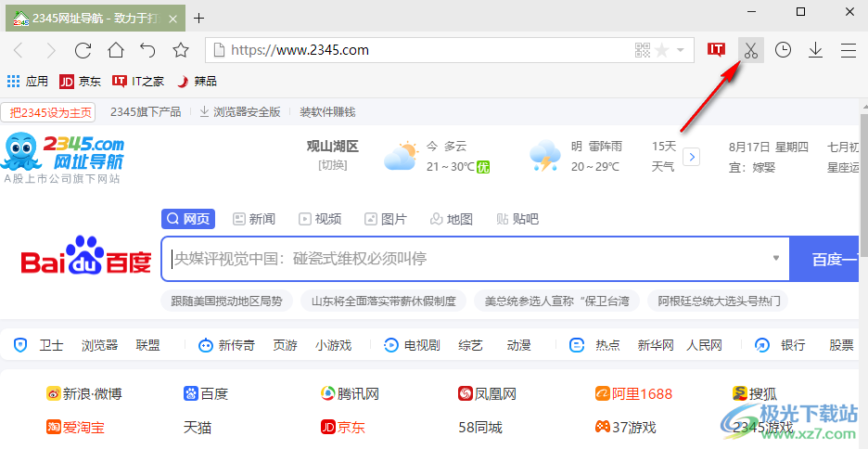Open the downloads icon

click(815, 50)
